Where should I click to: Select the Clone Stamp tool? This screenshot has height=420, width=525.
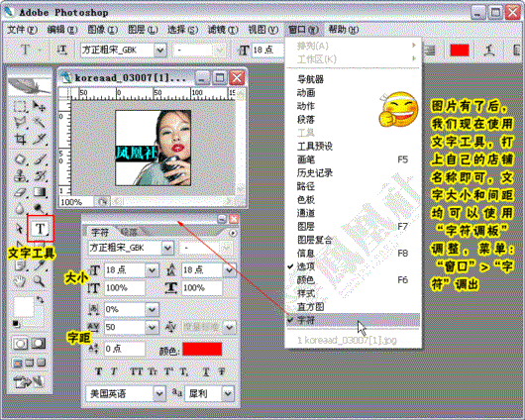click(x=20, y=175)
